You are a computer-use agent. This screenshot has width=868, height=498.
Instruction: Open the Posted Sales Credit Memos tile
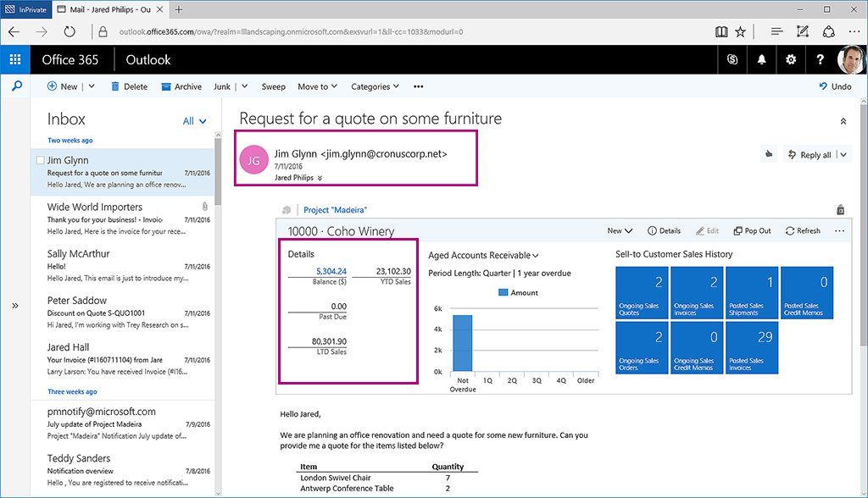click(x=807, y=293)
